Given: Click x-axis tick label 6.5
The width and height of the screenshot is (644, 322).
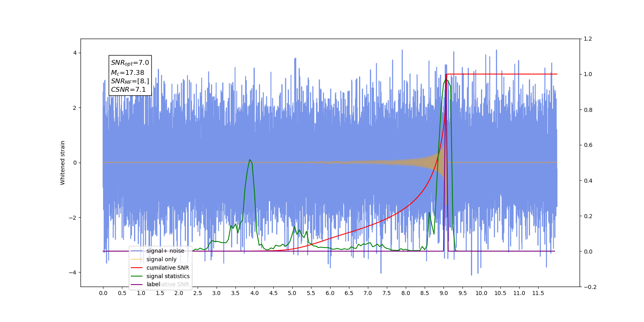Looking at the screenshot, I should coord(349,293).
